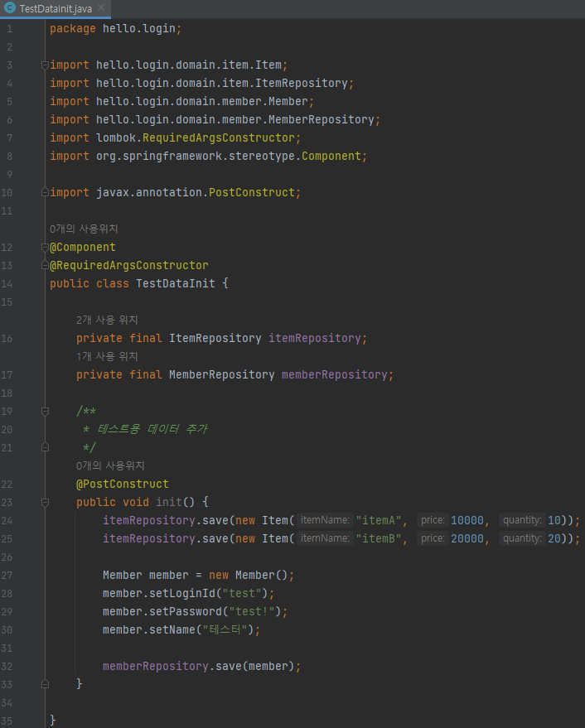585x728 pixels.
Task: Toggle fold end marker at line 21
Action: click(x=45, y=447)
